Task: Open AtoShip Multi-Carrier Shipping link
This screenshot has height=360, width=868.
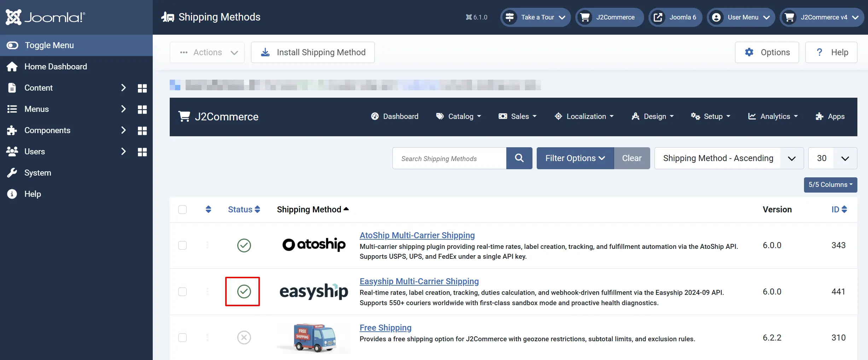Action: [x=417, y=235]
